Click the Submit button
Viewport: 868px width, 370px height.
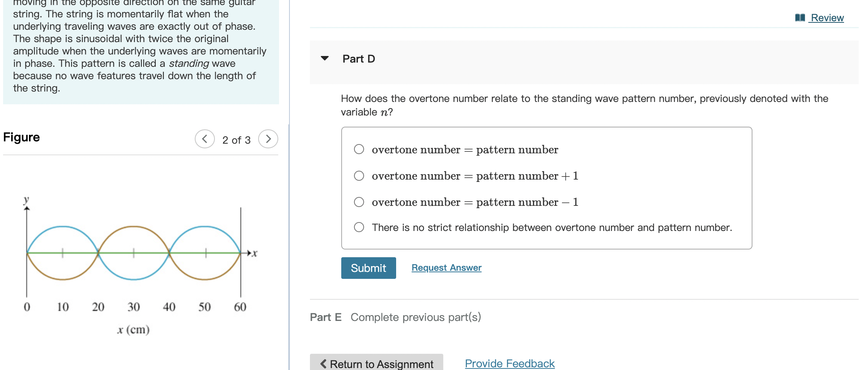click(368, 268)
